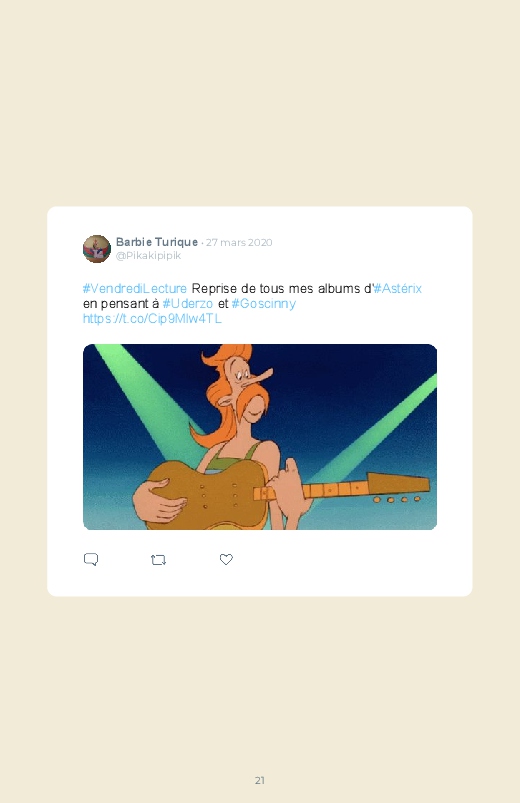Click the Barbie Turique display name
The image size is (520, 803).
coord(157,242)
